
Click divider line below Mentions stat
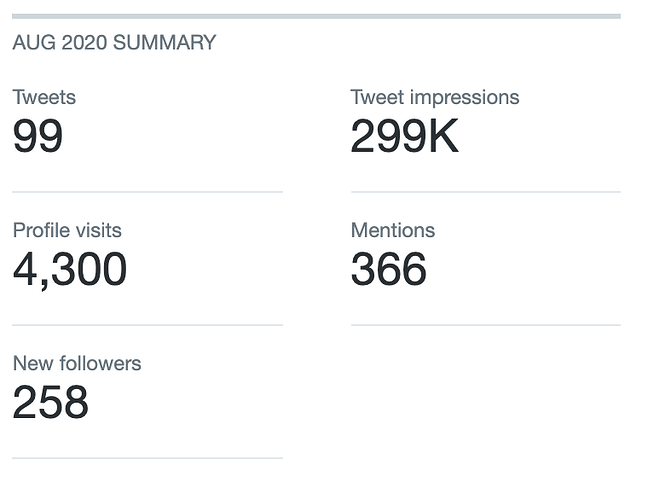[x=486, y=325]
